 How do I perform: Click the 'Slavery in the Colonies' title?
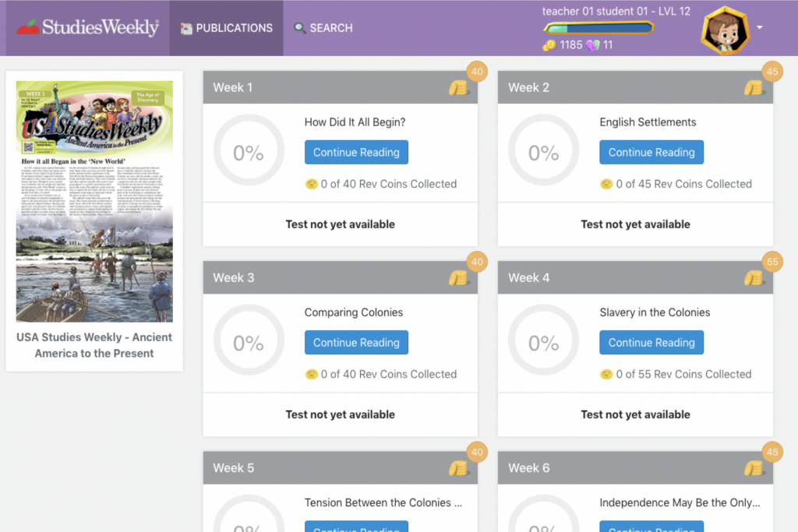[x=655, y=312]
